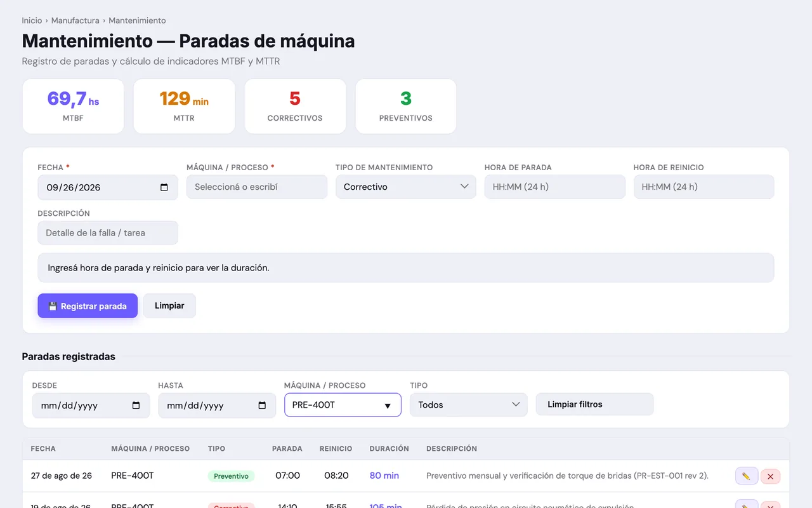Click the Preventivo mensual description text
The image size is (812, 508).
pos(567,476)
